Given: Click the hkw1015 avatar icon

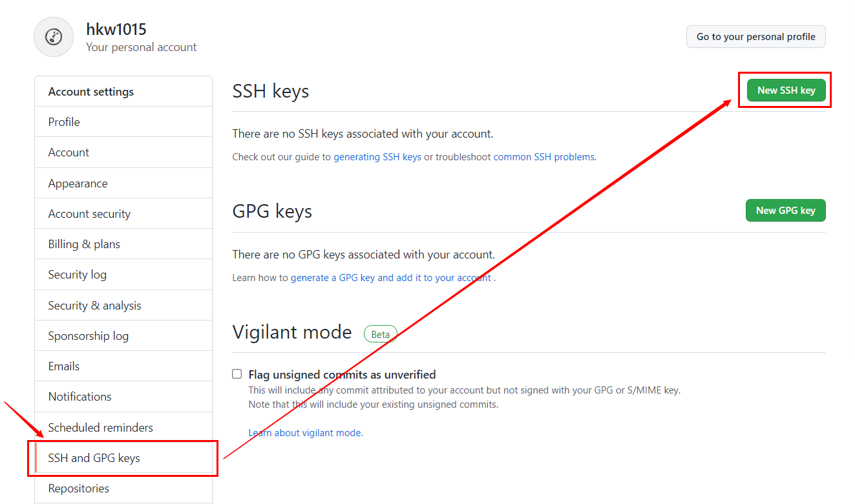Looking at the screenshot, I should pos(54,37).
